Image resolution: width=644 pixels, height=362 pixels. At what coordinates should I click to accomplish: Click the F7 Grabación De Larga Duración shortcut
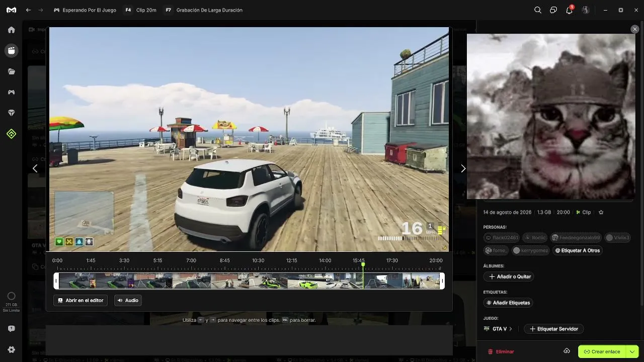(204, 10)
